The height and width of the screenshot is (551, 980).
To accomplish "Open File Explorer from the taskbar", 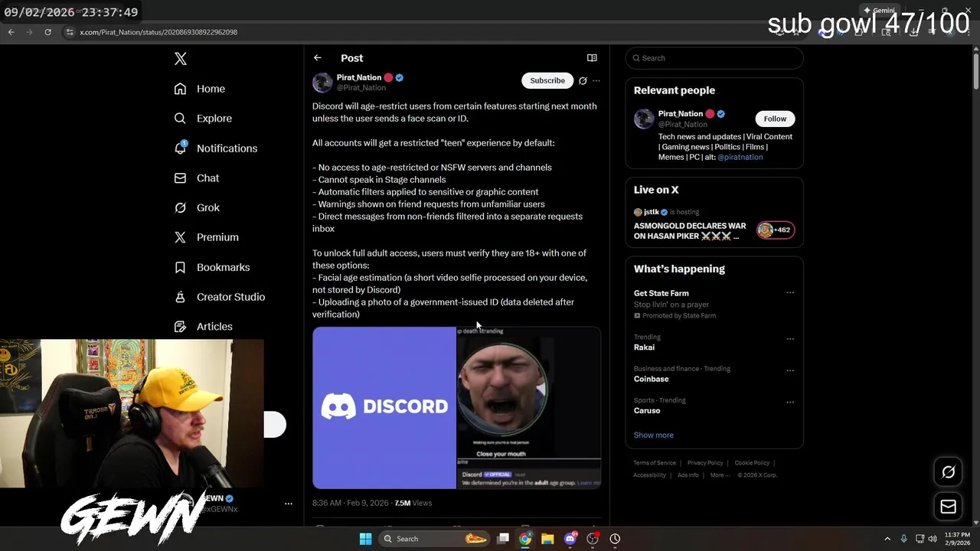I will tap(547, 539).
